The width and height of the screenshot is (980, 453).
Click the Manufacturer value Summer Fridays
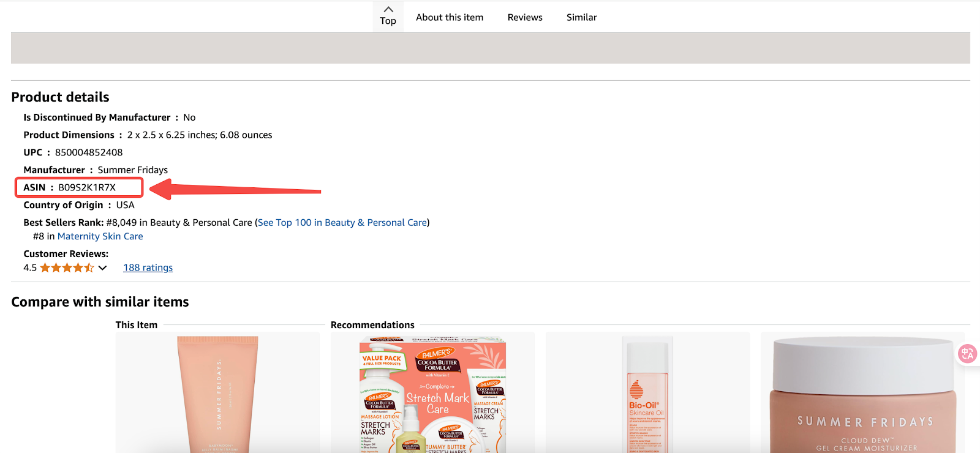(x=133, y=170)
